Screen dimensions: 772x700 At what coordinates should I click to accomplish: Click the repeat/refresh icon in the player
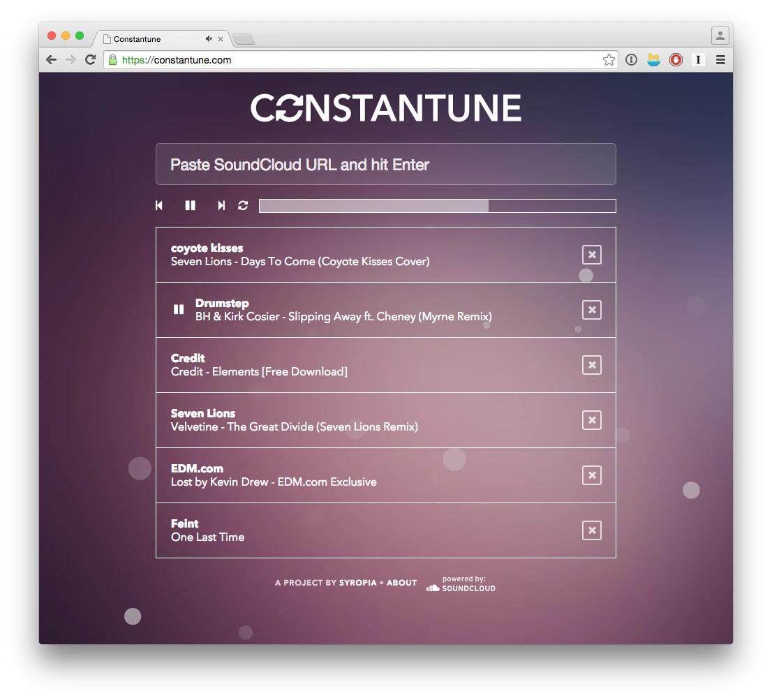click(x=242, y=205)
